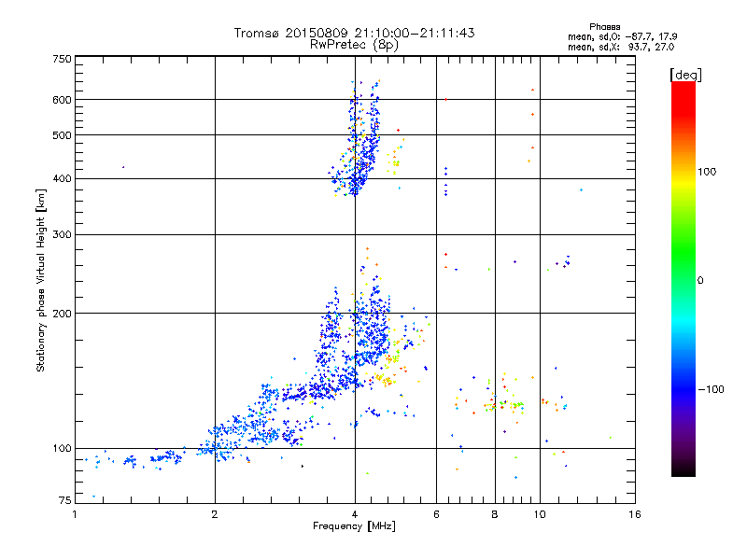This screenshot has height=560, width=747.
Task: Click the 'Phases' header label
Action: point(604,27)
